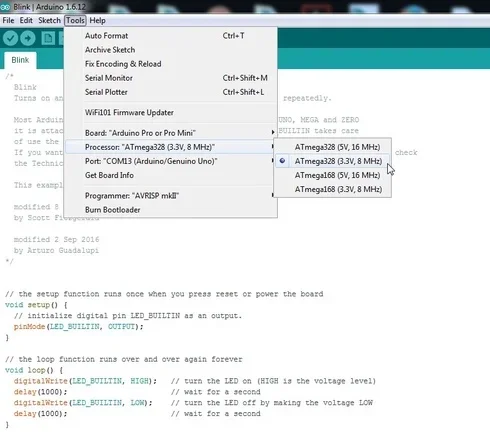This screenshot has height=441, width=490.
Task: Click the 'by Arturo Guadalupi' comment
Action: (x=56, y=250)
